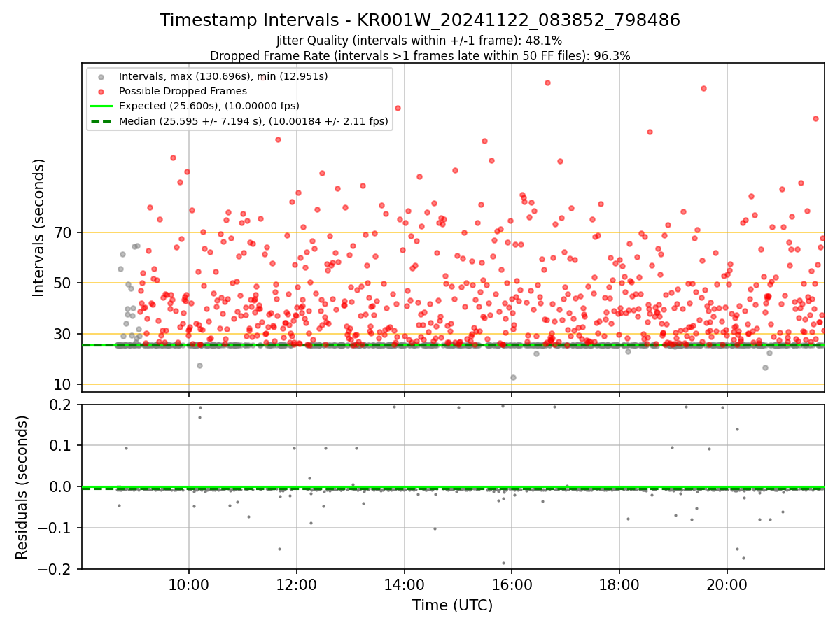The width and height of the screenshot is (840, 630).
Task: Click the '16:00' x-axis tick label
Action: (x=512, y=584)
